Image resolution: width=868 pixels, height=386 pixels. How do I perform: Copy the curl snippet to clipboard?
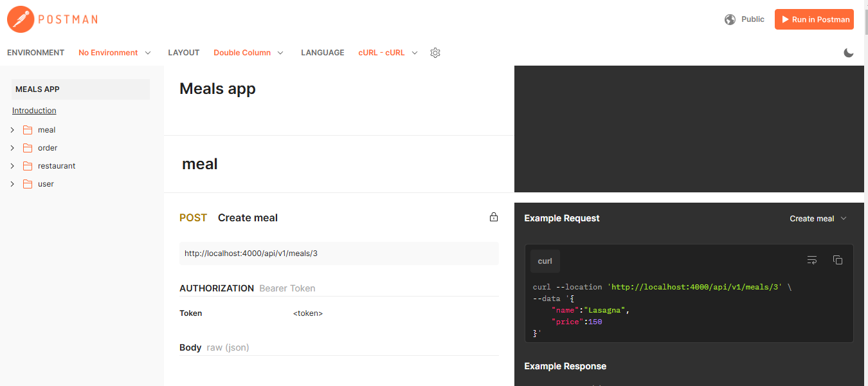(838, 260)
